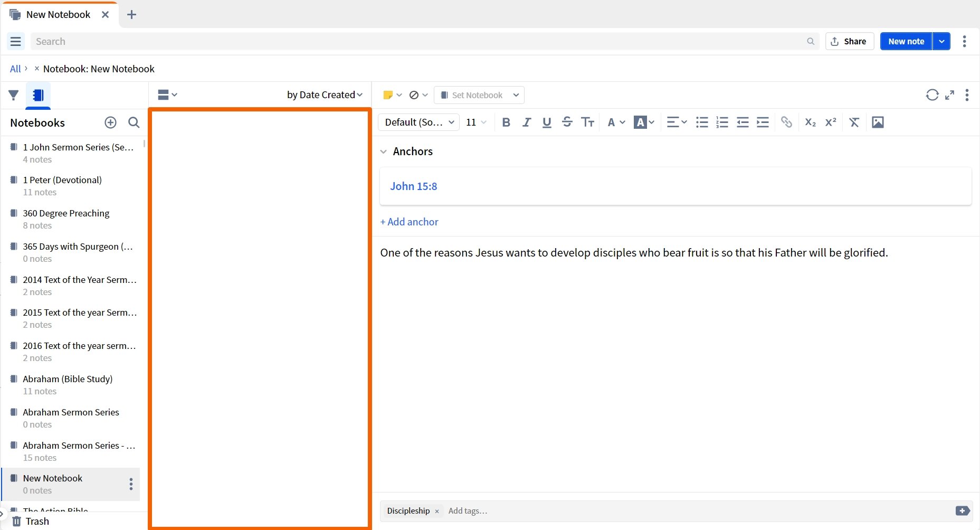This screenshot has width=980, height=530.
Task: Toggle superscript formatting
Action: tap(831, 122)
